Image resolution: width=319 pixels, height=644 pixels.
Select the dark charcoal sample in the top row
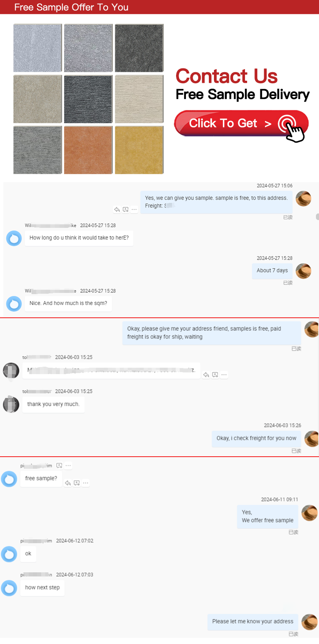pos(139,48)
